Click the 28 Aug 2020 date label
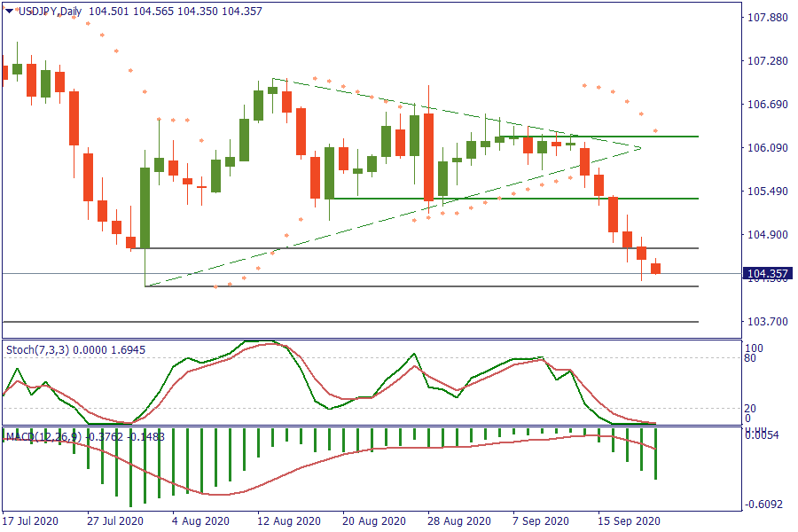The width and height of the screenshot is (798, 532). pos(459,521)
